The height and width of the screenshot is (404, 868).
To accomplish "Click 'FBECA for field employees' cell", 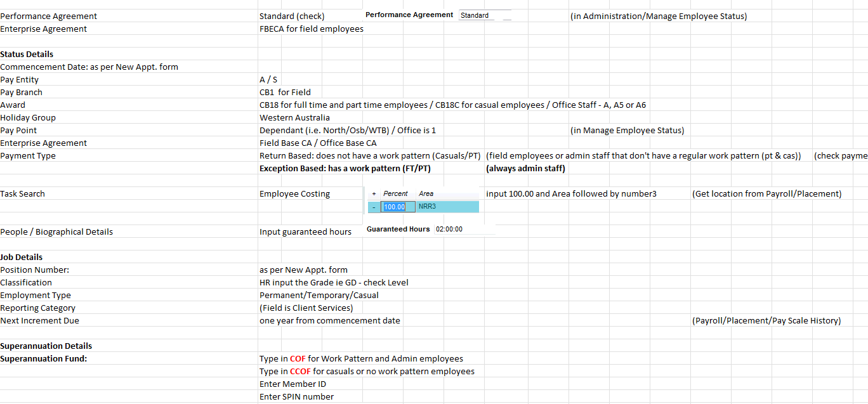I will [x=312, y=29].
